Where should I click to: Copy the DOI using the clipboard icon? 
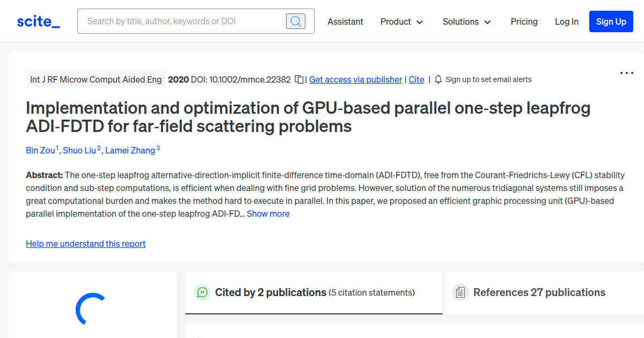pos(299,79)
